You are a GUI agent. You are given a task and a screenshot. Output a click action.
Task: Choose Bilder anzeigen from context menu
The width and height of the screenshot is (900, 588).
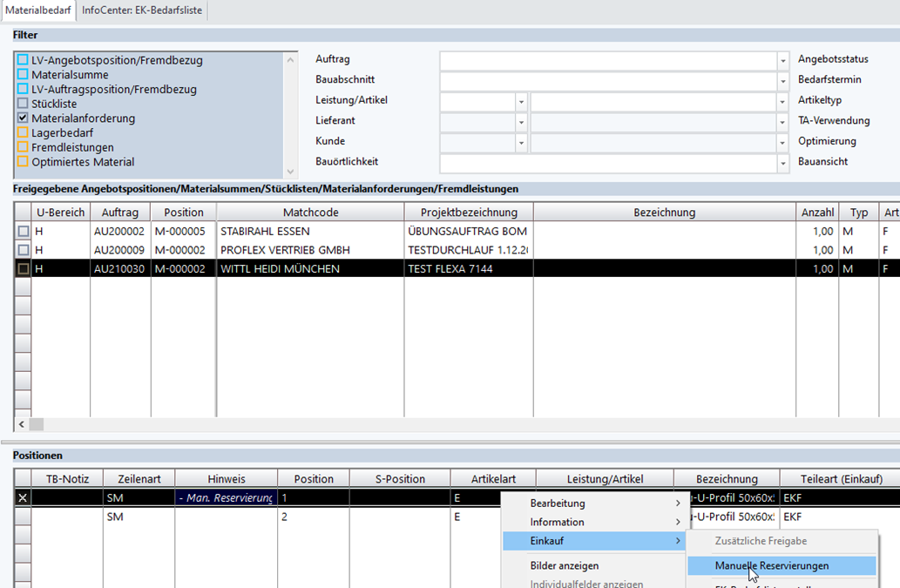[x=564, y=565]
